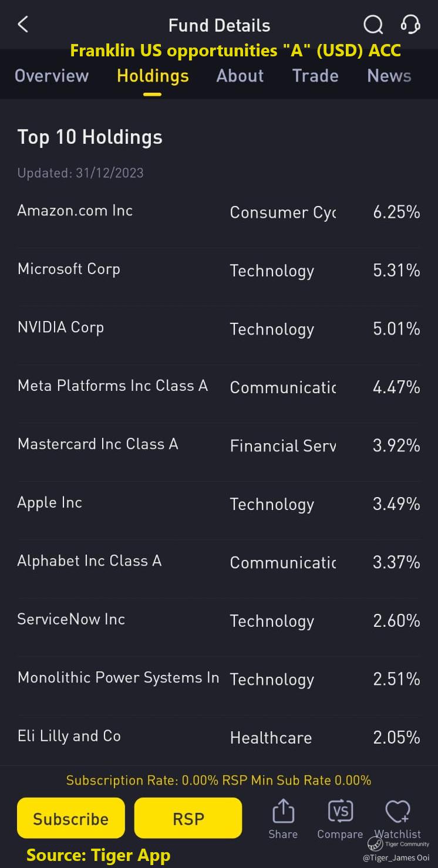Image resolution: width=438 pixels, height=868 pixels.
Task: Open the About tab
Action: click(240, 76)
